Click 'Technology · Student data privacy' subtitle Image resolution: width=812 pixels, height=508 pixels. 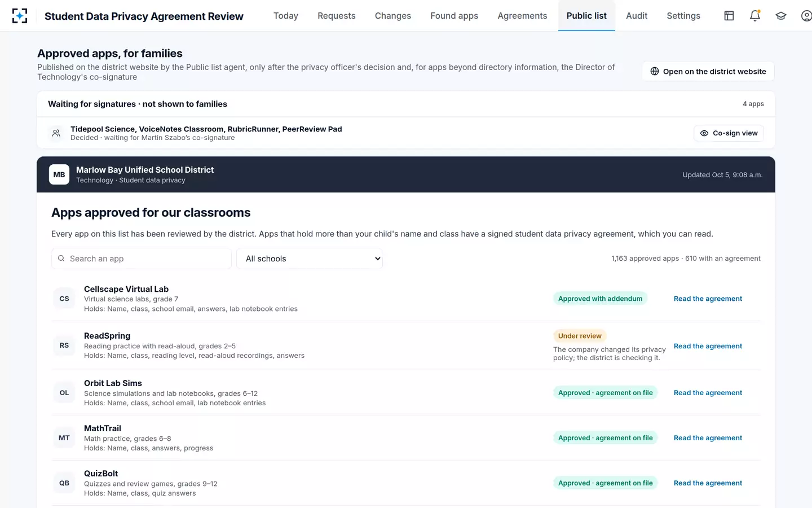point(131,181)
